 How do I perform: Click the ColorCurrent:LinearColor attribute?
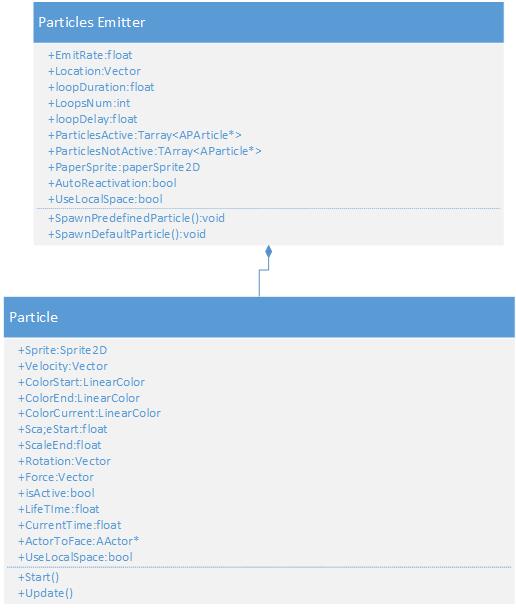89,413
